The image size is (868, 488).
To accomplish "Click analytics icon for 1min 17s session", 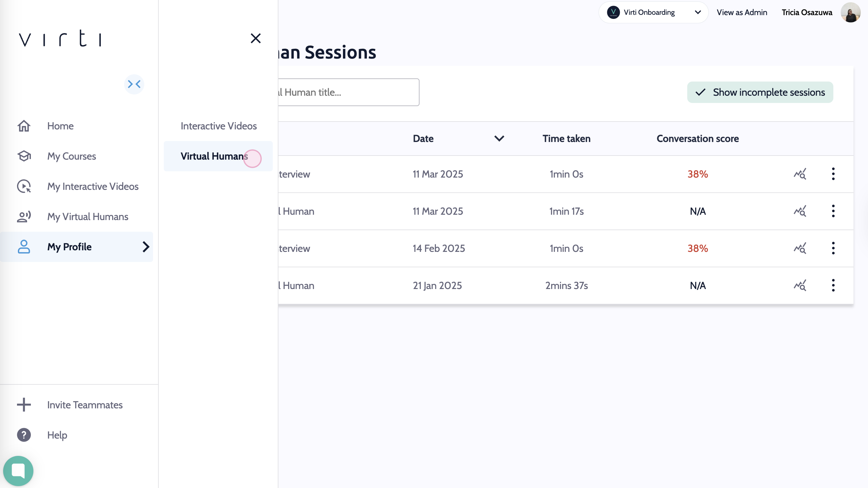I will pos(800,211).
